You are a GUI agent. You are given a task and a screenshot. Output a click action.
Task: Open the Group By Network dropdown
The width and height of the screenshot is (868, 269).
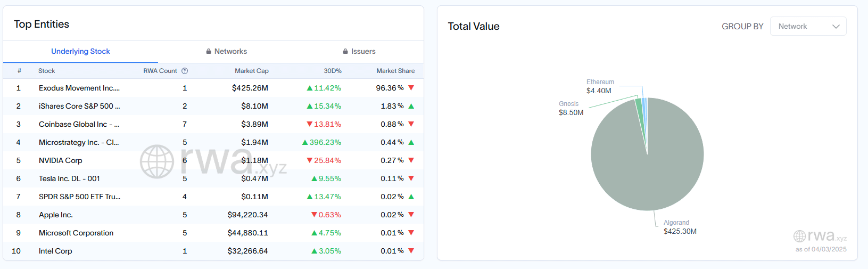point(808,26)
